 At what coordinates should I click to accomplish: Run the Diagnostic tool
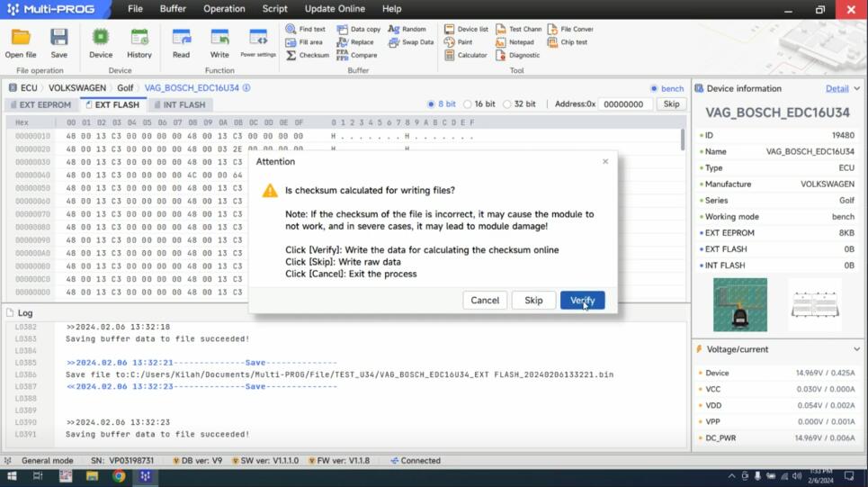517,56
